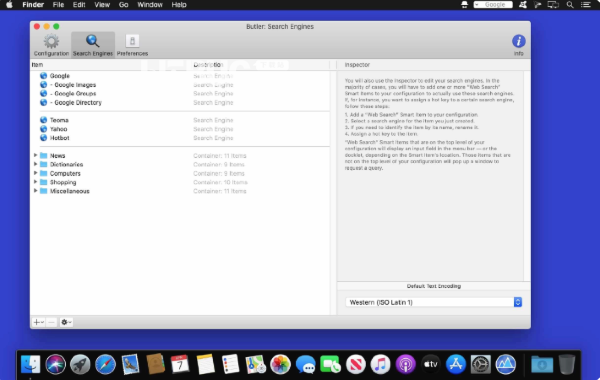Open Spotlight search in menu bar
This screenshot has height=380, width=600.
570,5
